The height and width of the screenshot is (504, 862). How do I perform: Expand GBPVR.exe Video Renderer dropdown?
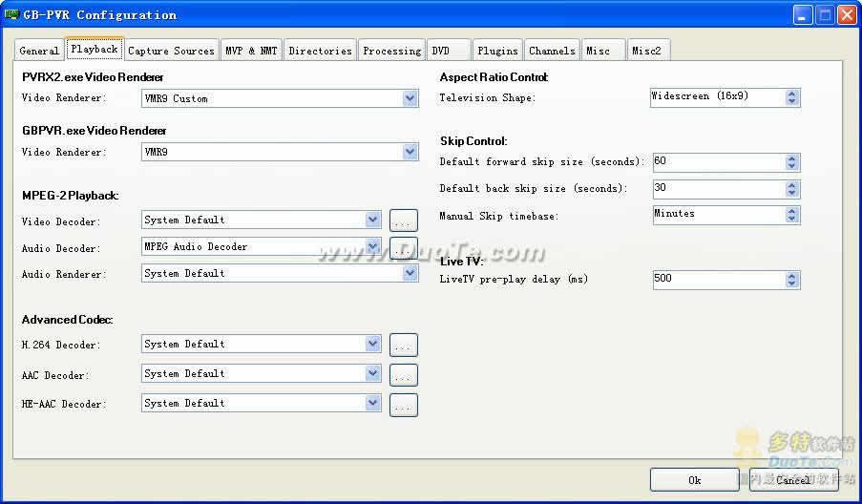[410, 152]
